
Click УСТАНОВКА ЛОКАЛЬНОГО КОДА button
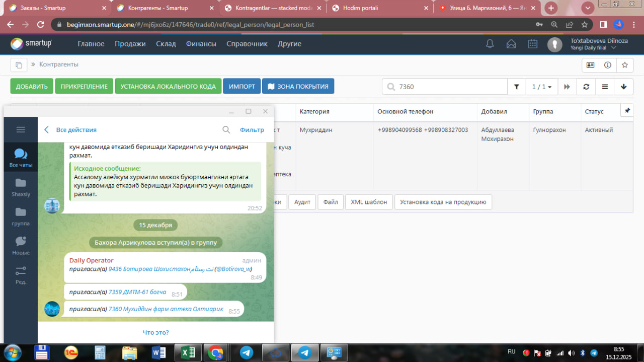pos(168,86)
